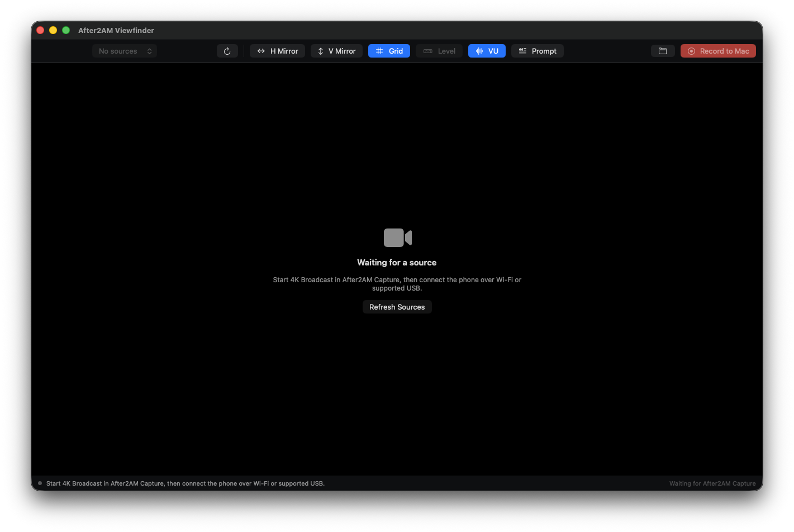The image size is (794, 532).
Task: Minimize the After2AM Viewfinder window
Action: pos(53,30)
